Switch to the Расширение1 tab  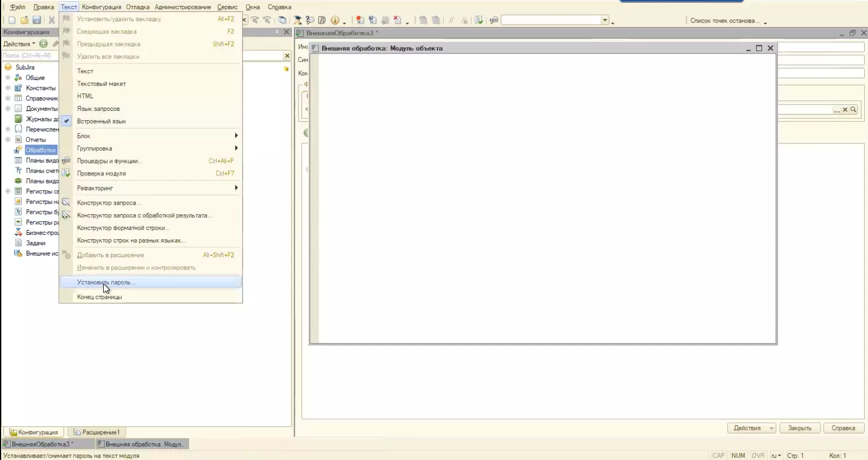(96, 432)
